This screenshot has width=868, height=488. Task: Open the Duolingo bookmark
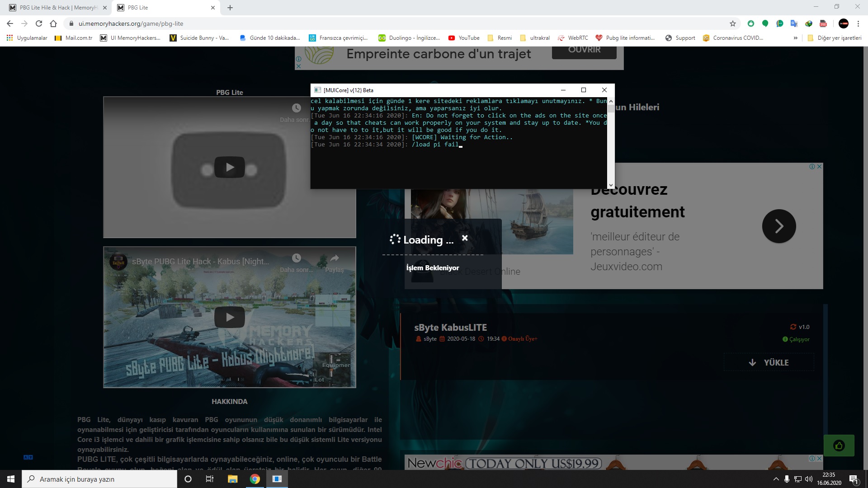point(409,38)
